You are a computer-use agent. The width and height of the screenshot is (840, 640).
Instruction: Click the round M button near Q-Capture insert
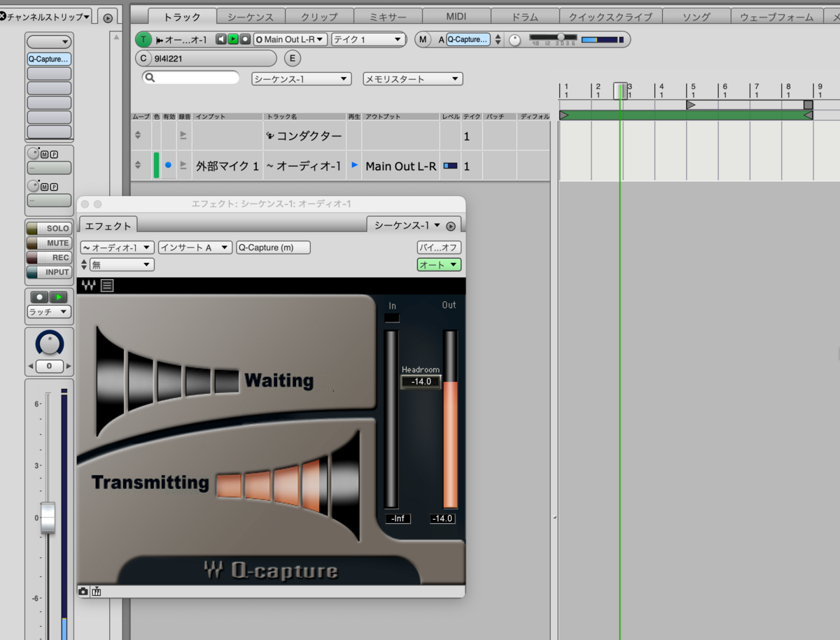423,40
